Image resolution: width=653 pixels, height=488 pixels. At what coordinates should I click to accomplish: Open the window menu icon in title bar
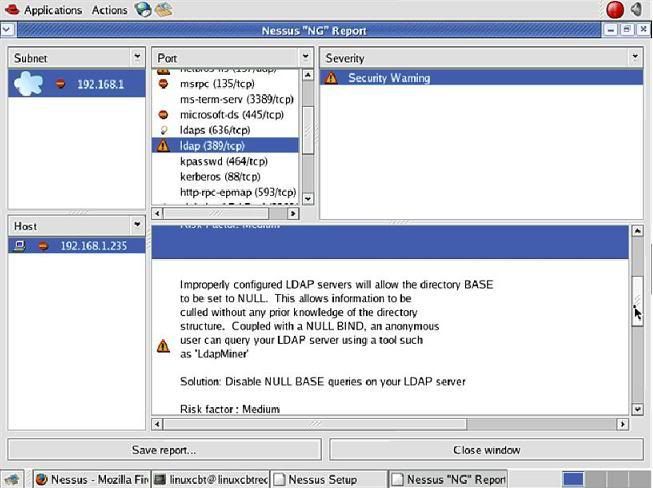pos(8,30)
